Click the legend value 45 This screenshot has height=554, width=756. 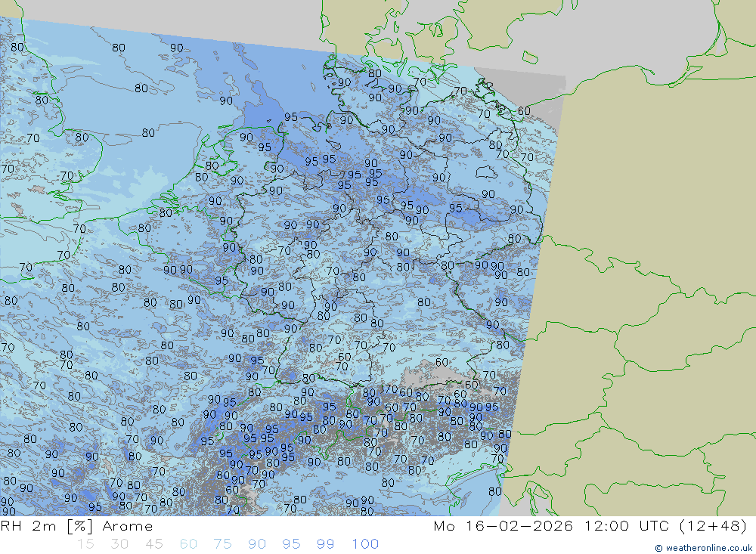tap(153, 544)
